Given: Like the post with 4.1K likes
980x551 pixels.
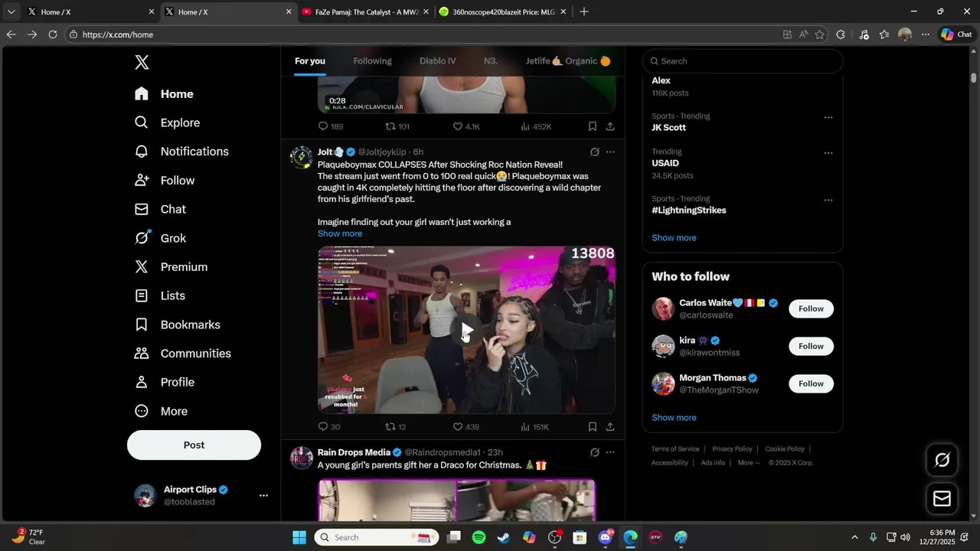Looking at the screenshot, I should [x=466, y=126].
